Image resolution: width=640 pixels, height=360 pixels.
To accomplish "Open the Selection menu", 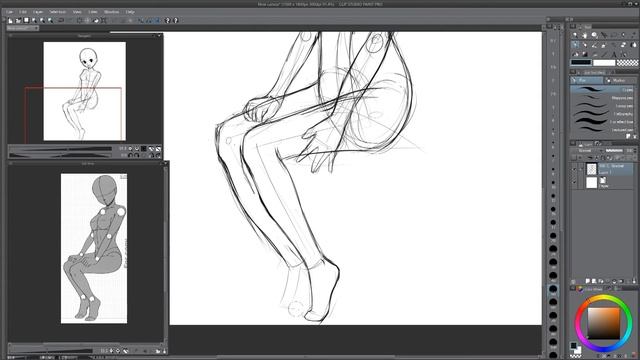I will tap(58, 12).
